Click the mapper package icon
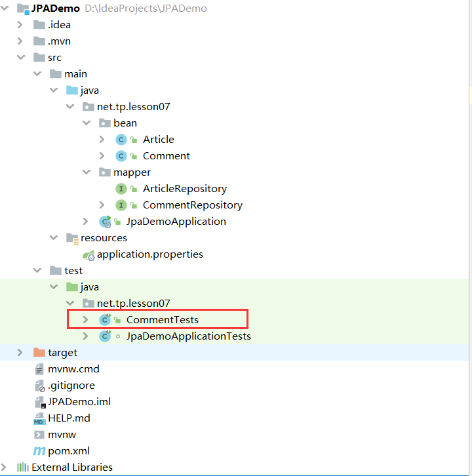This screenshot has height=476, width=472. pos(105,172)
